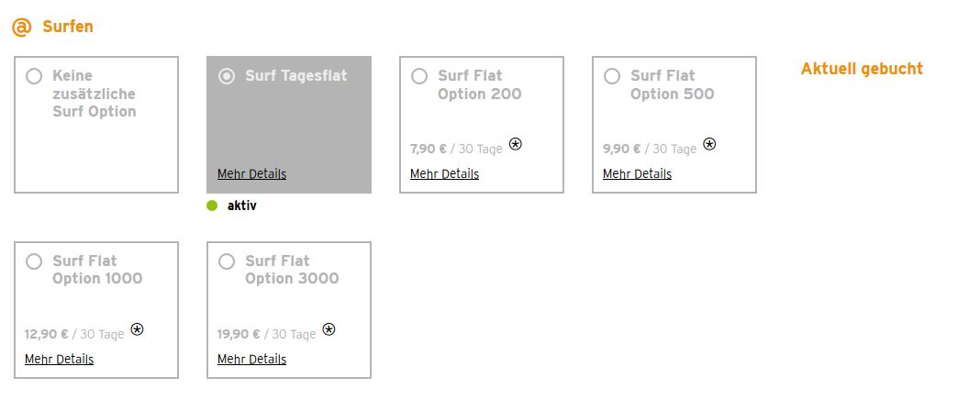
Task: Click the Aktuell gebucht label
Action: coord(862,69)
